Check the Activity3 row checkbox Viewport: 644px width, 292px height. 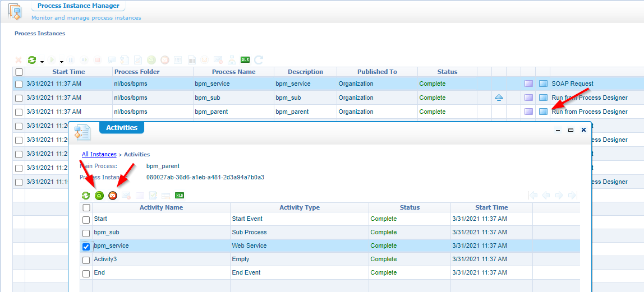[86, 259]
